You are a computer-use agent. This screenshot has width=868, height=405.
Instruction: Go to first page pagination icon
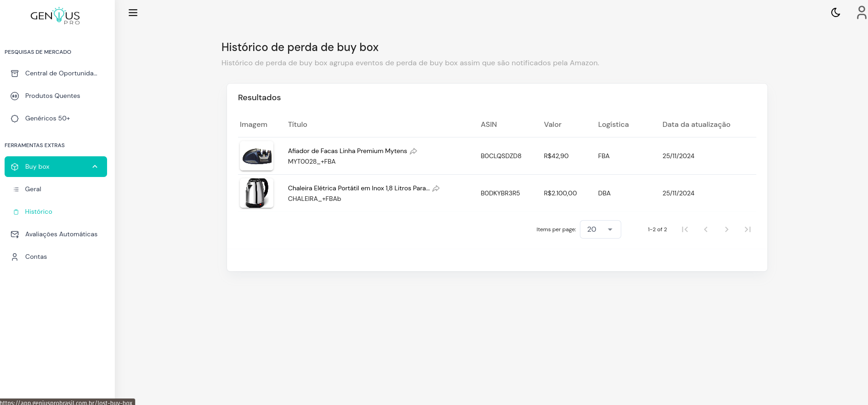coord(685,229)
